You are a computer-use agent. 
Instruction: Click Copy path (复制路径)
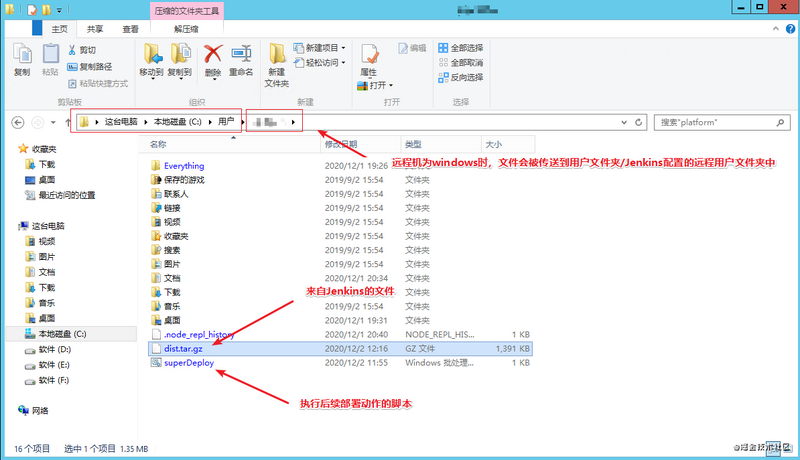tap(90, 66)
